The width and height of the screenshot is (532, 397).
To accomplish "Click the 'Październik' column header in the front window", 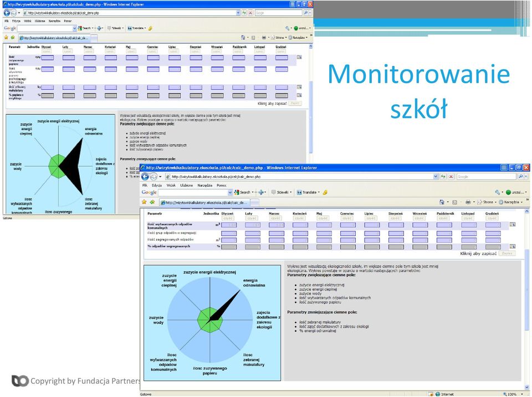I will (445, 213).
